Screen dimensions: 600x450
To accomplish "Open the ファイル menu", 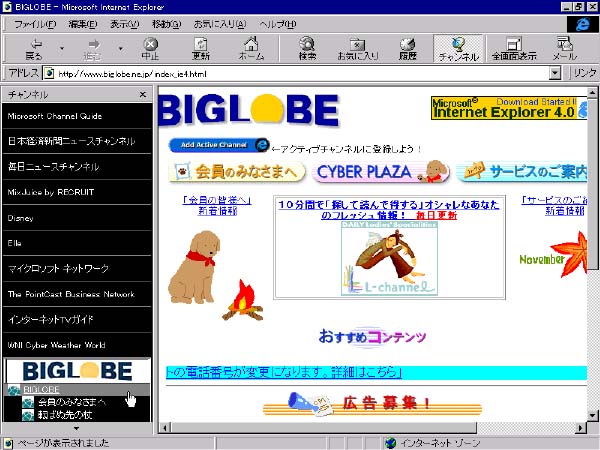I will [35, 24].
